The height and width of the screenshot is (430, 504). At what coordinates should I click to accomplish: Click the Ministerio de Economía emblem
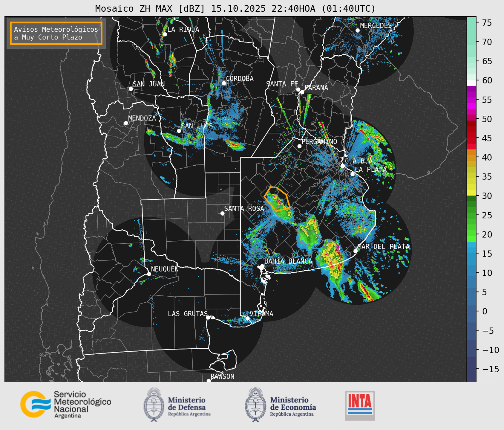click(x=255, y=405)
